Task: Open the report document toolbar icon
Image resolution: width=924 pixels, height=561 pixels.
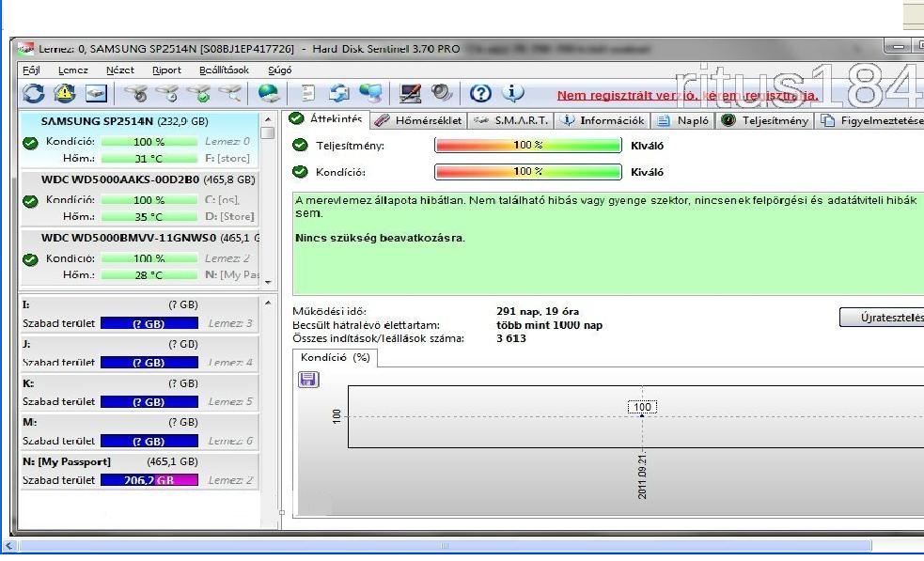Action: (307, 93)
